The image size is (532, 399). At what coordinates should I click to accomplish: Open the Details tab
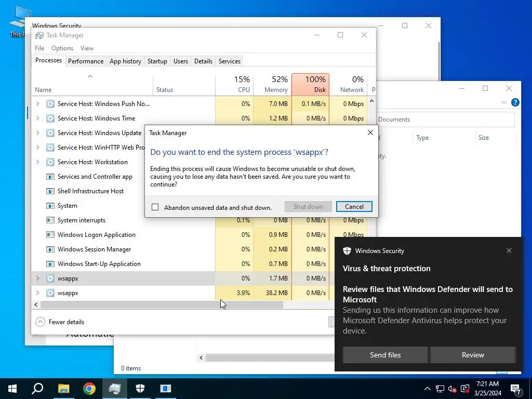click(203, 61)
